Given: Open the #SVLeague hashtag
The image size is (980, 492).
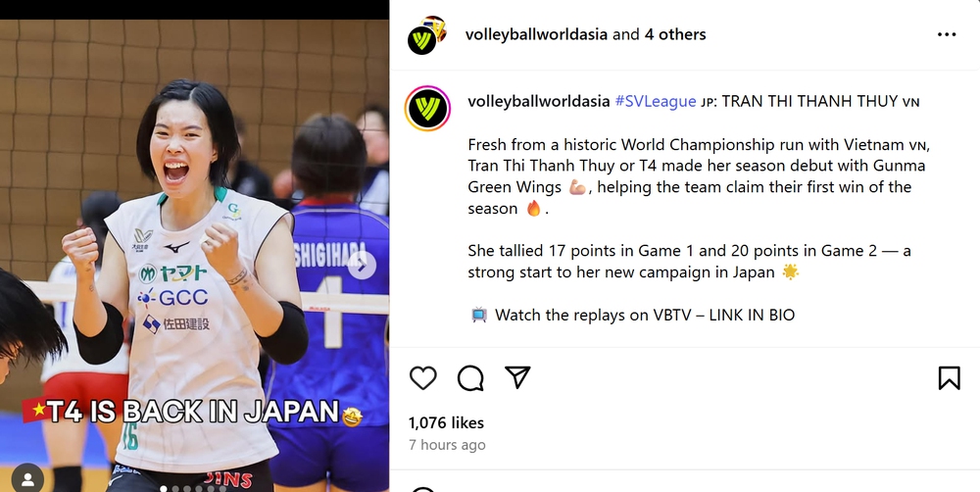Looking at the screenshot, I should coord(655,101).
